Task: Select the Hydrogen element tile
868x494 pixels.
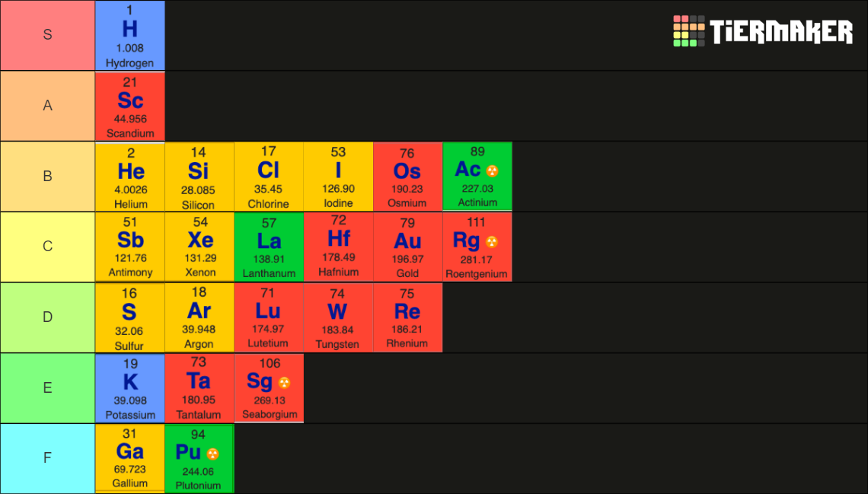Action: [x=129, y=35]
